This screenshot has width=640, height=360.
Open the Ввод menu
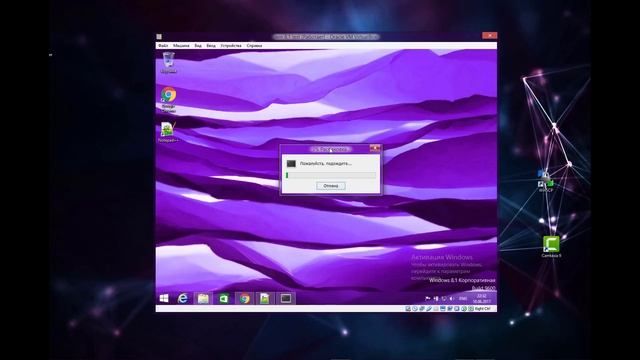[211, 46]
